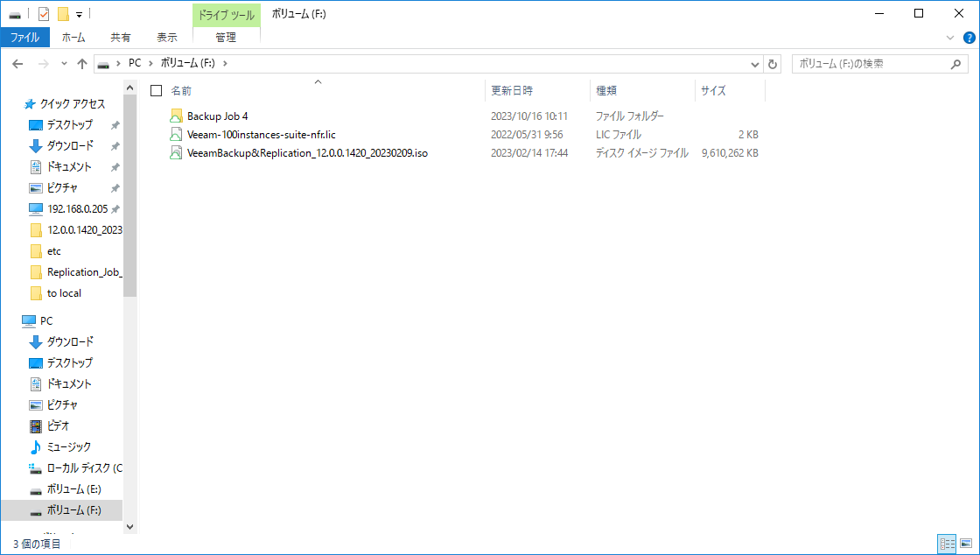The height and width of the screenshot is (555, 980).
Task: Open the 管理 ribbon tab
Action: click(x=227, y=38)
